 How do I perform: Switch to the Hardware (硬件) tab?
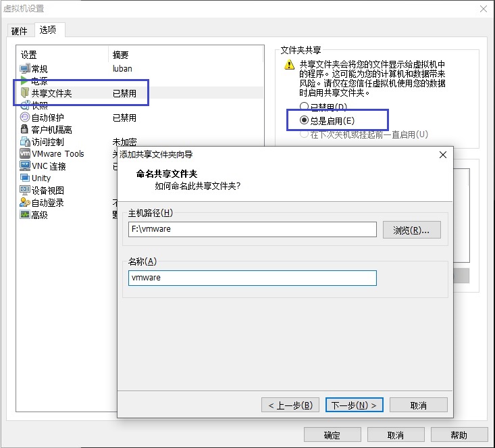pos(20,31)
